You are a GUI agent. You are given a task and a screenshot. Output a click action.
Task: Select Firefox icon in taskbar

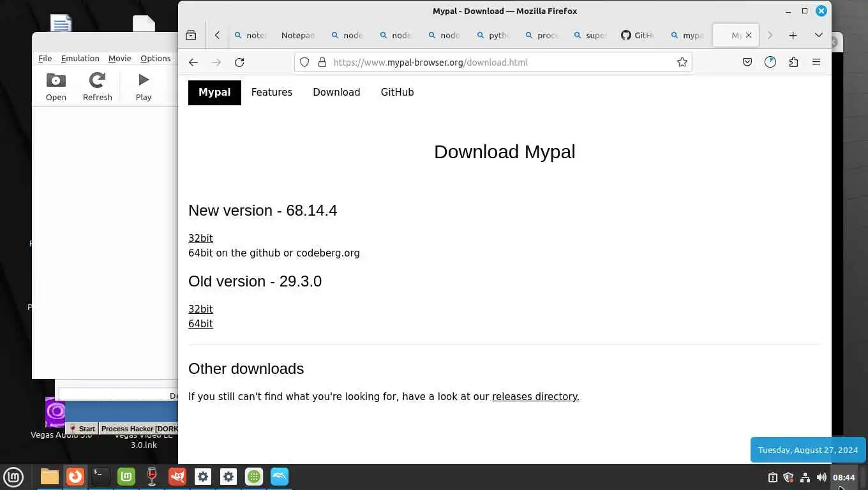coord(75,477)
